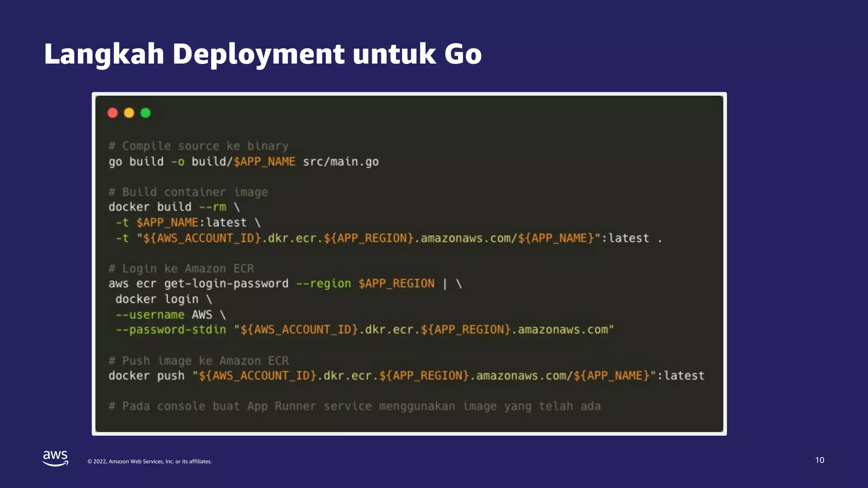
Task: Click the line 'go build -o build/$APP_NAME src/main.go'
Action: (244, 162)
